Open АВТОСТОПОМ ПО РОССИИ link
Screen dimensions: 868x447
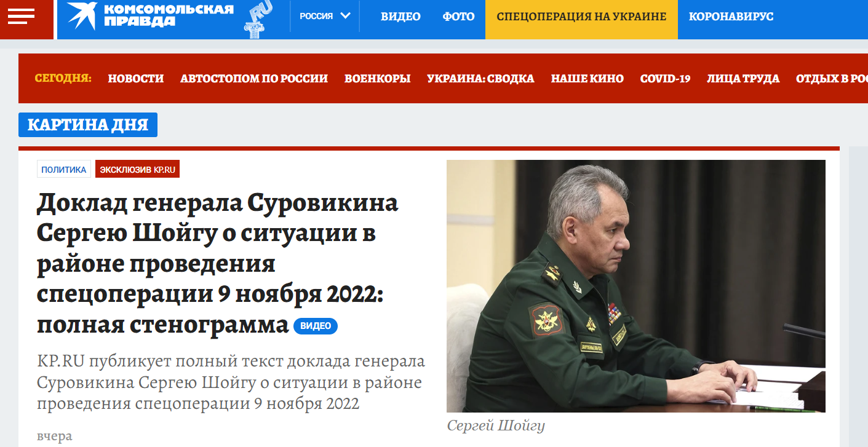[x=254, y=78]
